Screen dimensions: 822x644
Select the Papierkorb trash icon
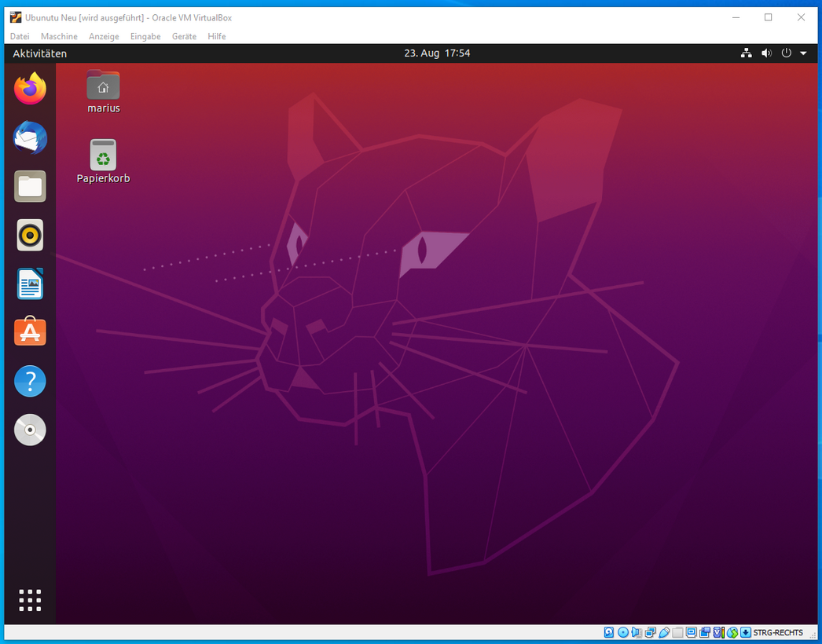click(103, 156)
